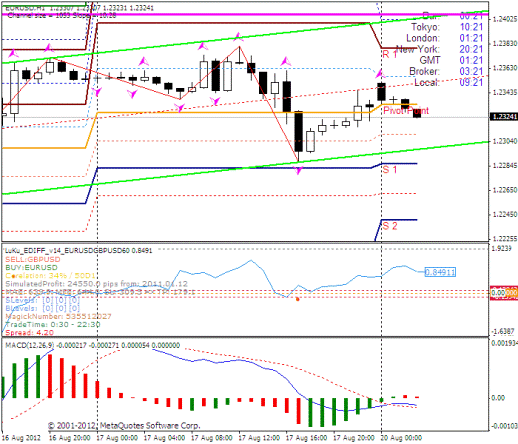Viewport: 518px width, 444px height.
Task: Click the 1.22450 price axis value
Action: [505, 214]
